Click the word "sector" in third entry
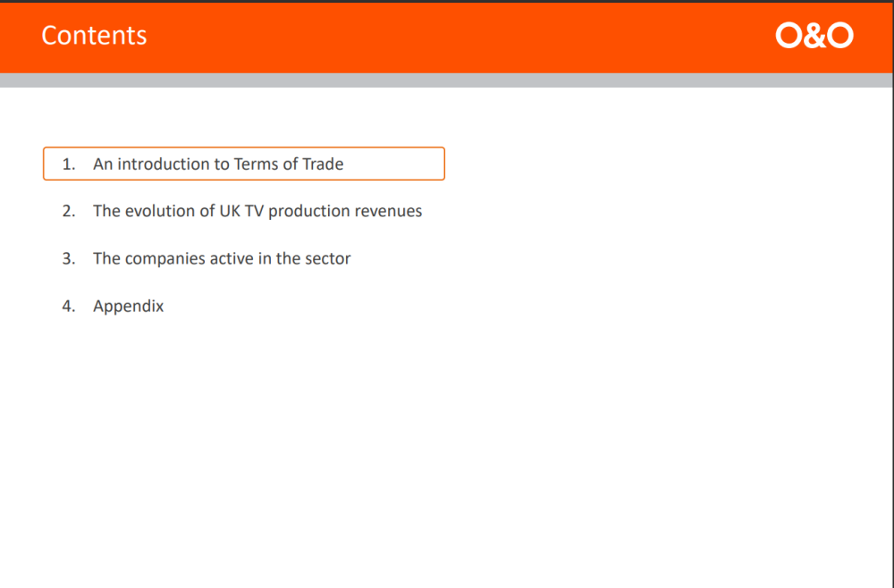The width and height of the screenshot is (894, 588). (x=328, y=259)
